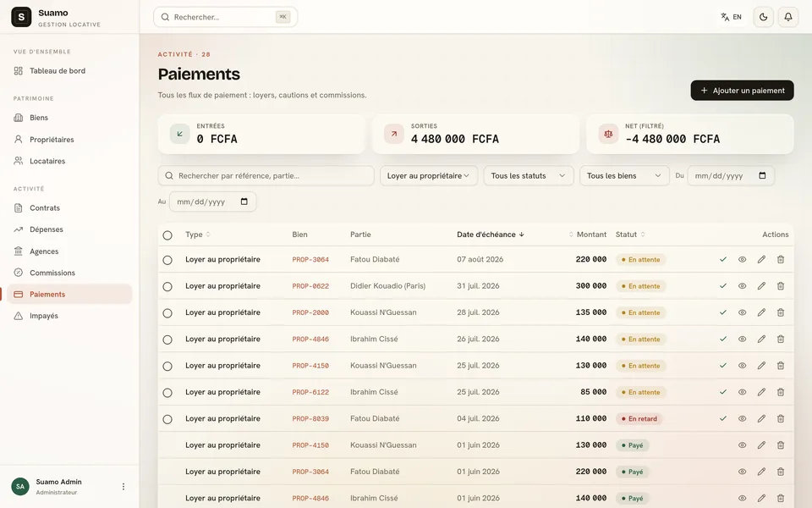Open user menu dots next to Suamo Admin

click(123, 486)
